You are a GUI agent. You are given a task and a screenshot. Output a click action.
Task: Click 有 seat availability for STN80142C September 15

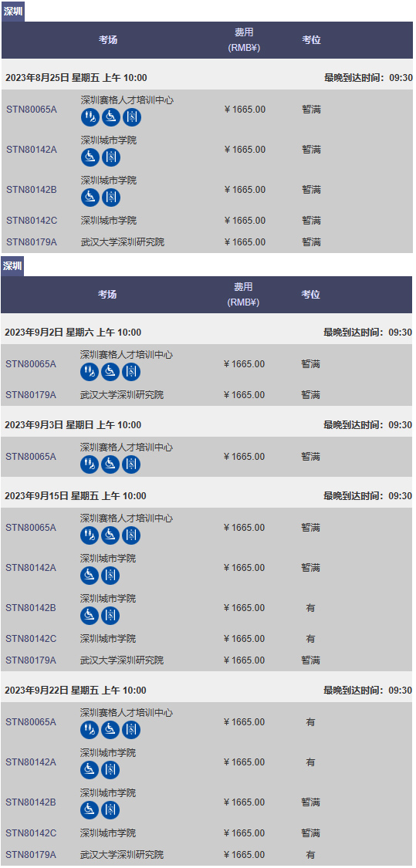coord(311,638)
